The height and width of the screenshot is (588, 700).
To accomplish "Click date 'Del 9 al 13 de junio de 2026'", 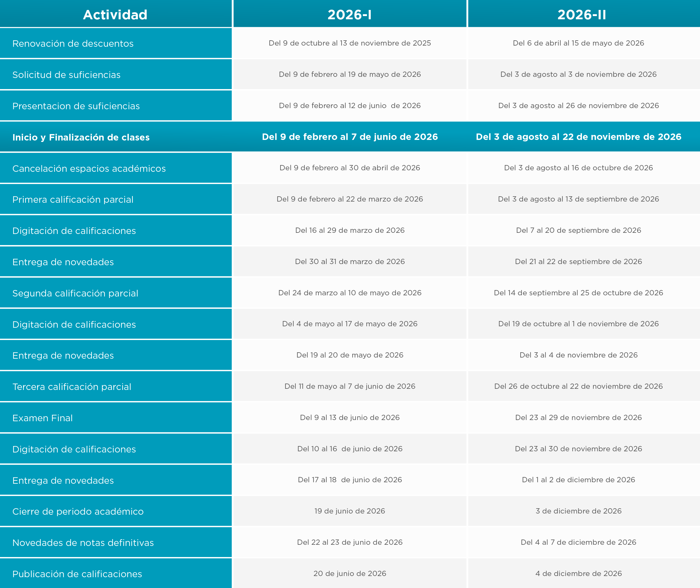I will [350, 417].
